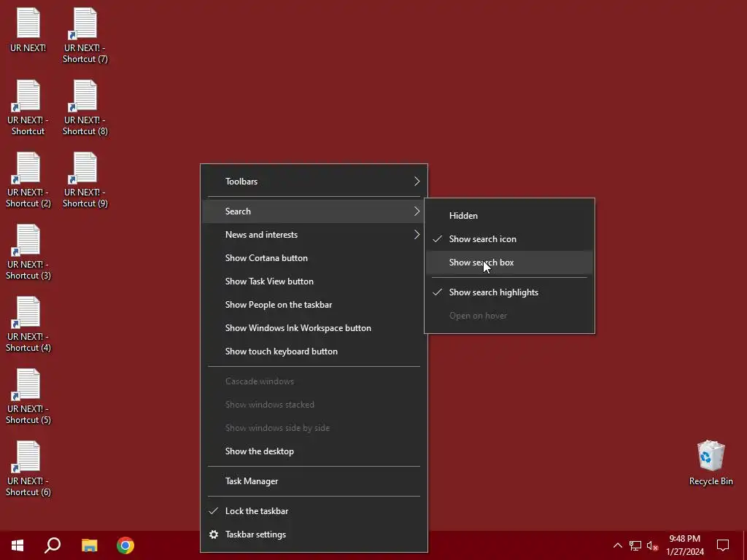Select the Show search icon option
Screen dimensions: 747x560
pos(509,239)
